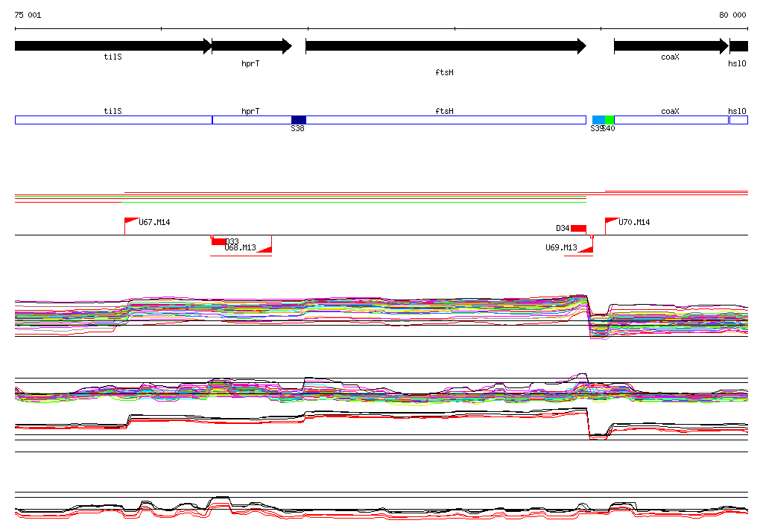Click the D34 red block marker
Screen dimensions: 763x532
tap(578, 228)
